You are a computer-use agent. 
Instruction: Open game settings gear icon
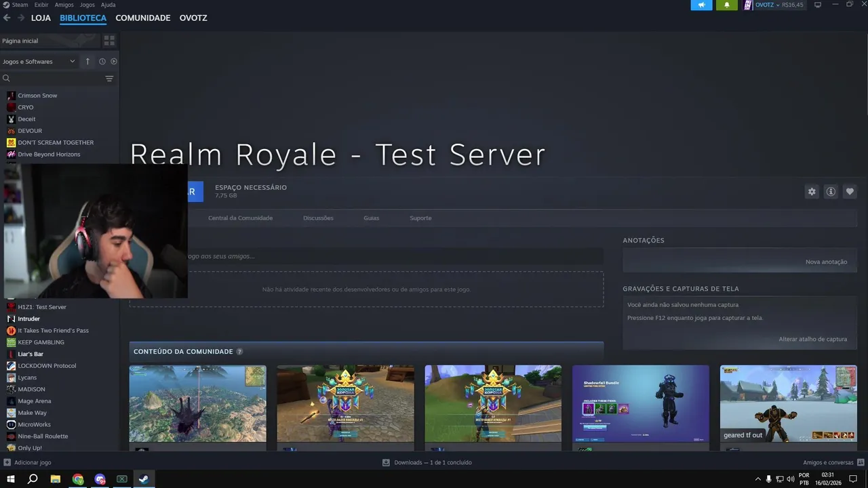point(812,192)
